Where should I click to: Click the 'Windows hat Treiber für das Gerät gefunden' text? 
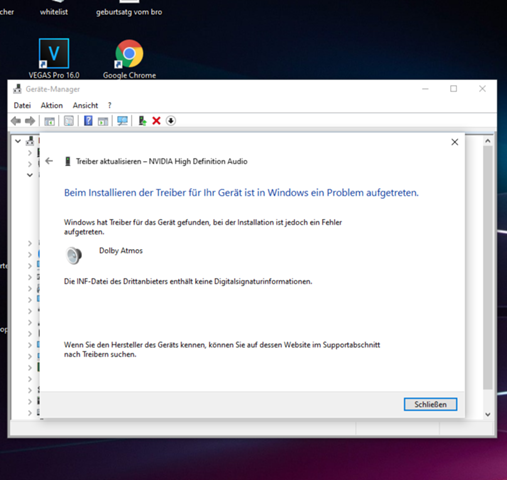pos(203,227)
